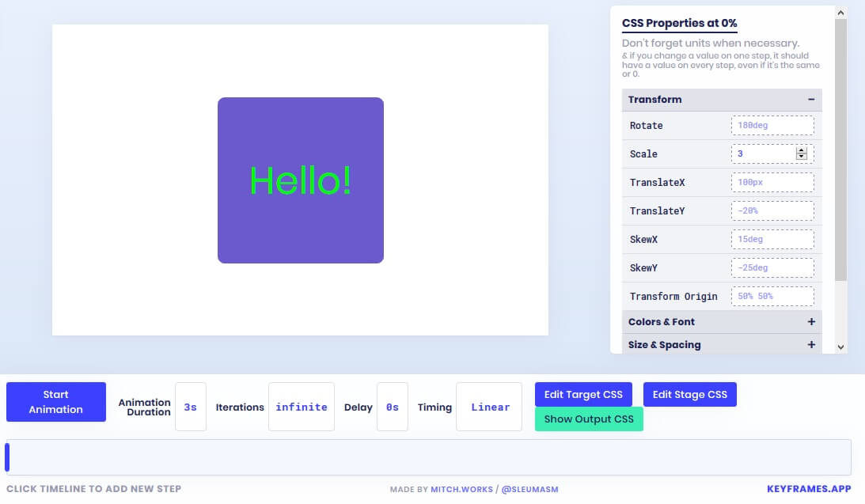Open the Edit Stage CSS editor
The width and height of the screenshot is (865, 504).
click(689, 394)
